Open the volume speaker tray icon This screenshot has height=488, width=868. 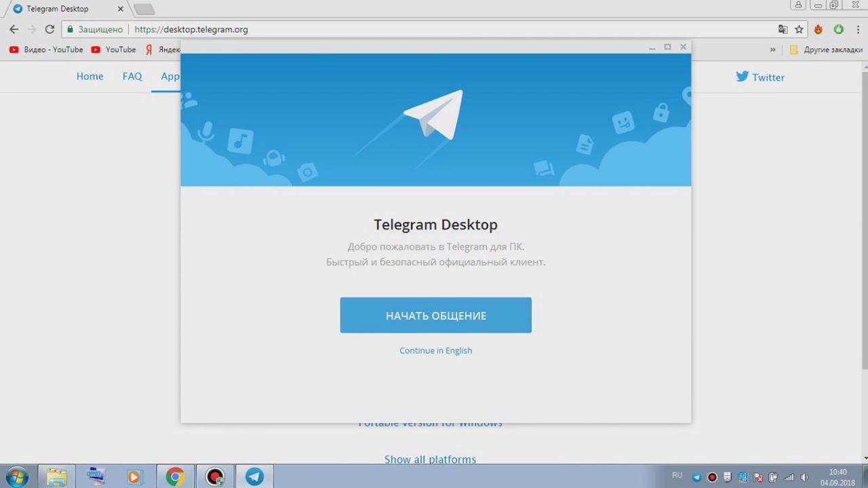click(805, 477)
